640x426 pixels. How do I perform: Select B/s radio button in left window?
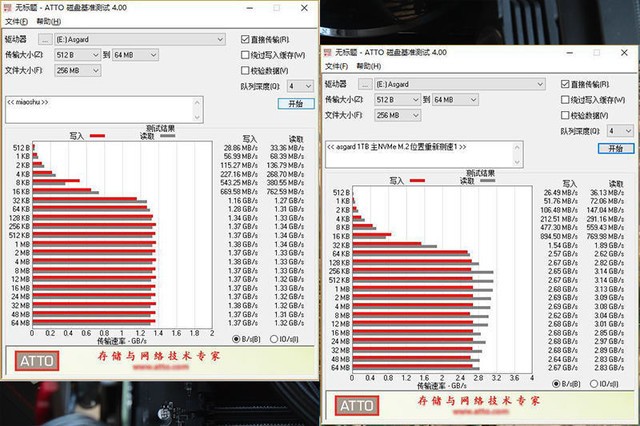pos(236,339)
